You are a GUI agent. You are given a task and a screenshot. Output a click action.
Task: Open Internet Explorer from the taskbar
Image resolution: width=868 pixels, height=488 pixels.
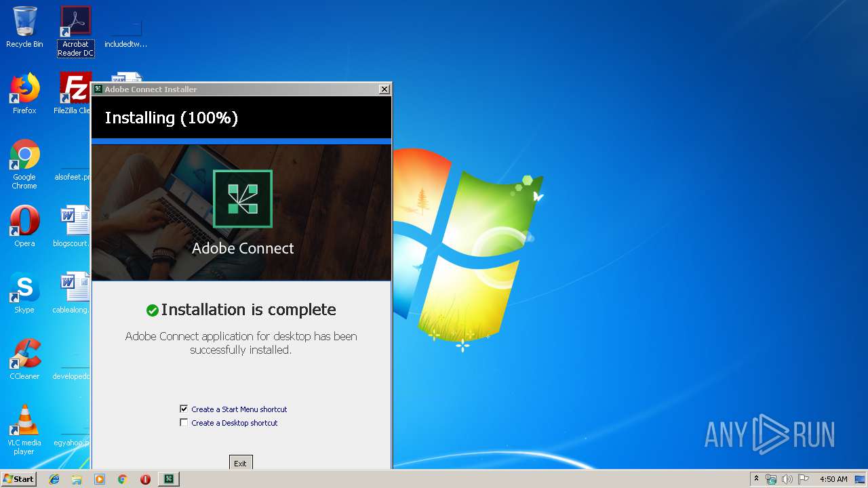(54, 479)
